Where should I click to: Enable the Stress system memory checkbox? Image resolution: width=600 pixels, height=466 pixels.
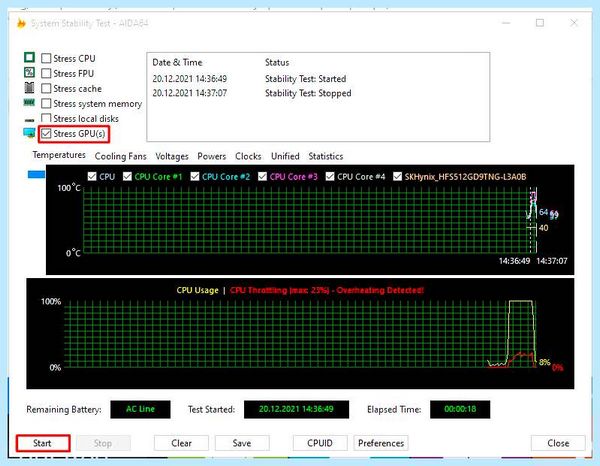pyautogui.click(x=46, y=103)
